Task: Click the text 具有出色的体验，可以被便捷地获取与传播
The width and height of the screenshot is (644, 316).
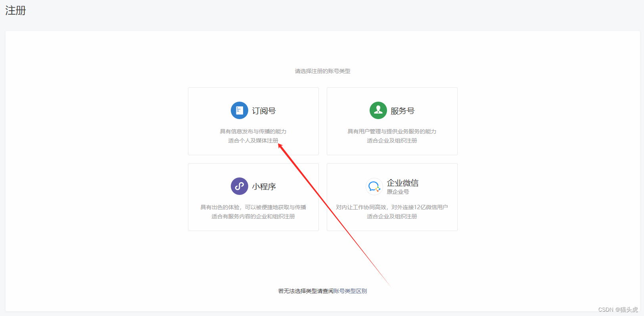Action: pyautogui.click(x=253, y=207)
